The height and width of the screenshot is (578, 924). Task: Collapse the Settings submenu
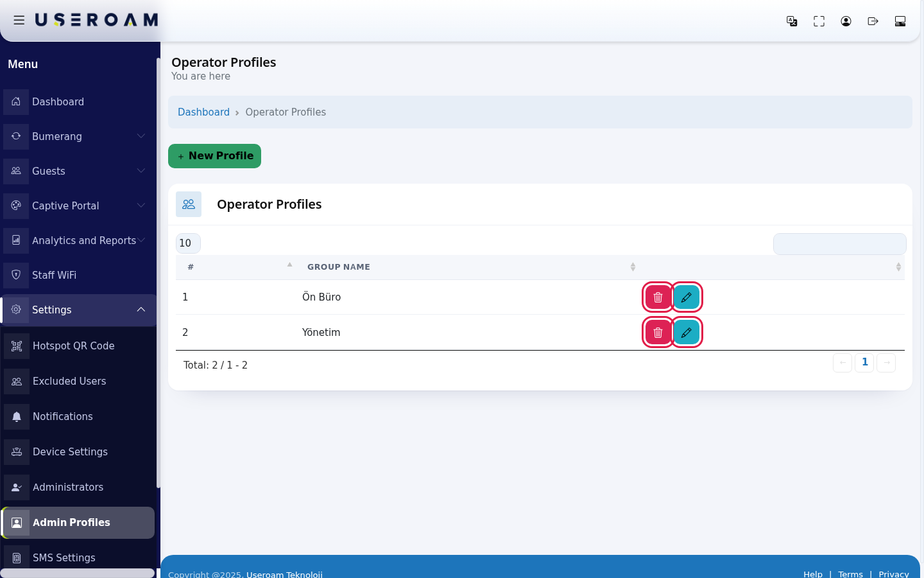tap(141, 310)
